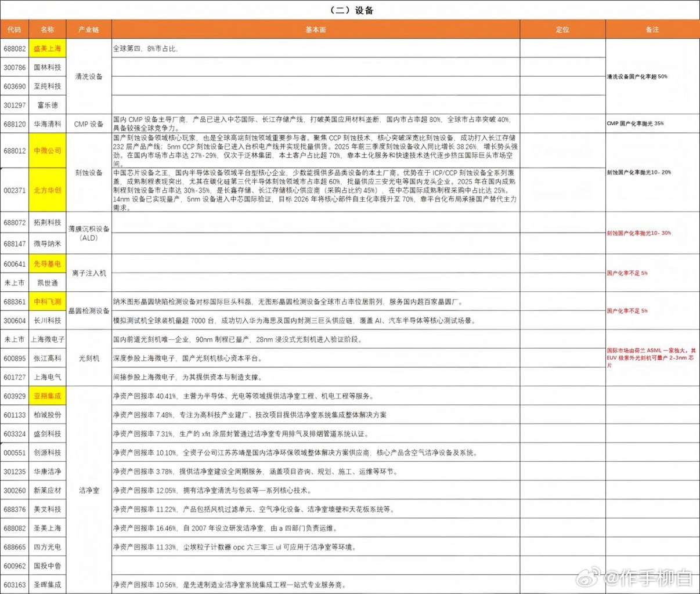Click the code cell 603690
This screenshot has height=594, width=700.
(15, 86)
